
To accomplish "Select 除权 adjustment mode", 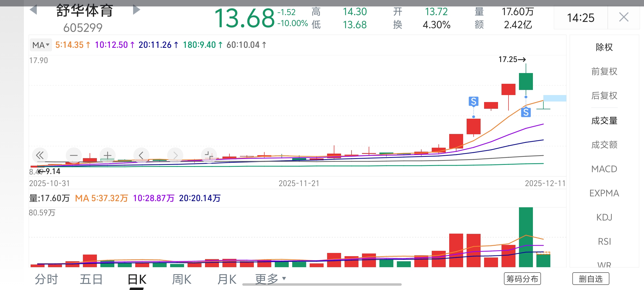I will (604, 47).
